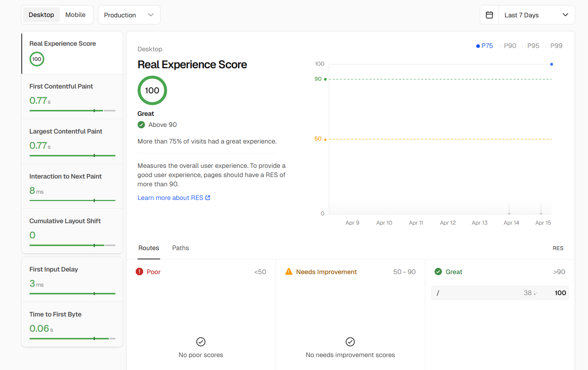The image size is (588, 370).
Task: Click the red Poor alert icon
Action: pyautogui.click(x=139, y=272)
